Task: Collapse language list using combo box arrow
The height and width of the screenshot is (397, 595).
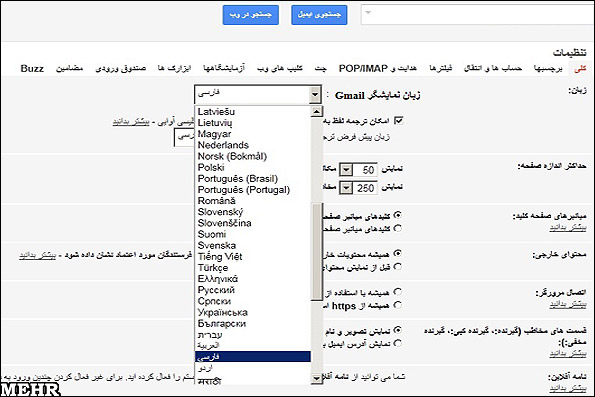Action: pyautogui.click(x=315, y=95)
